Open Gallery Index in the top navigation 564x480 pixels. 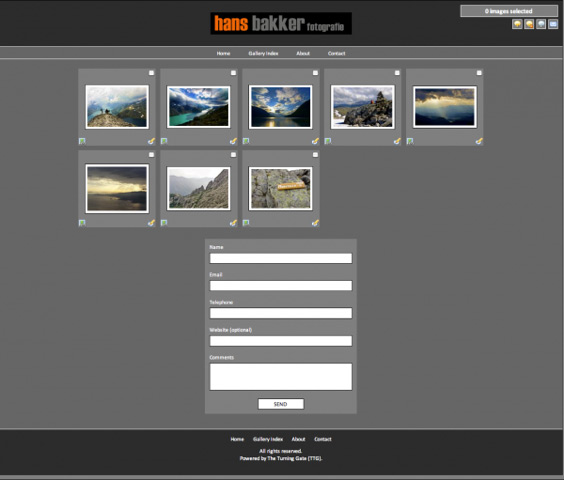(263, 53)
